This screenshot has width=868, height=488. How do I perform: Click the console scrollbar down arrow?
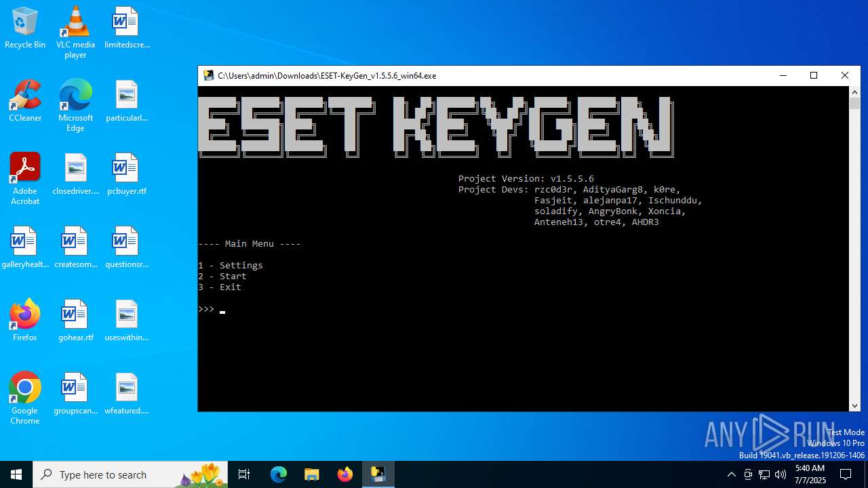854,405
